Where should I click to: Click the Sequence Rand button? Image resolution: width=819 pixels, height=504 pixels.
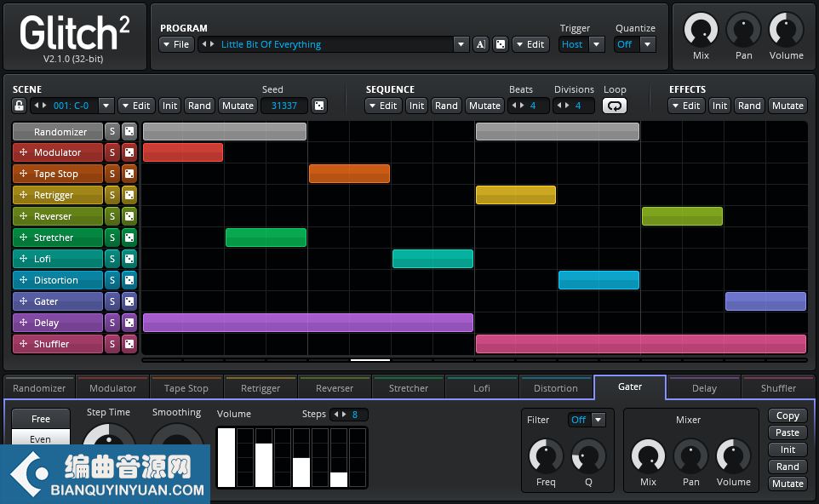(446, 106)
